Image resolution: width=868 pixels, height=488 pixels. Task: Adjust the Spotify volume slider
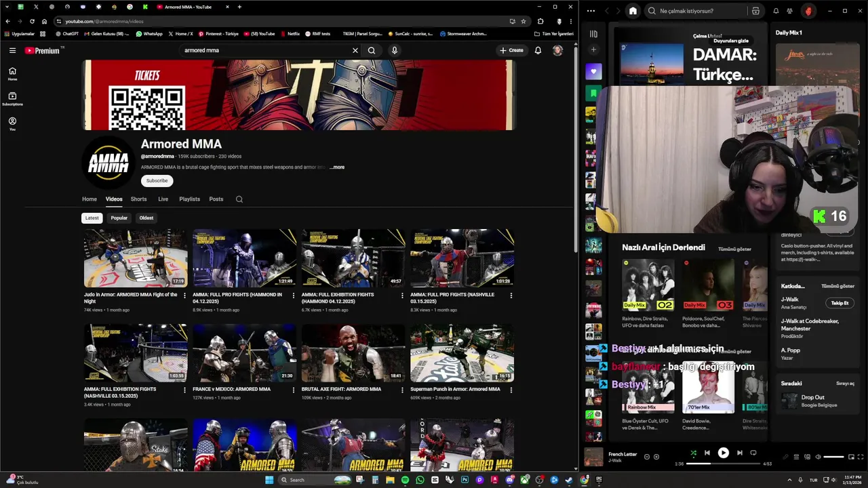coord(833,457)
